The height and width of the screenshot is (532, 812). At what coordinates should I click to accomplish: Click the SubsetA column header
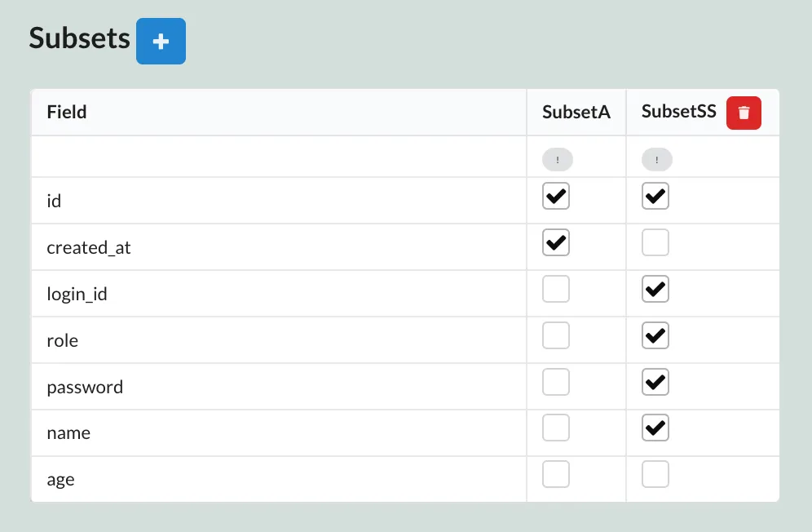click(x=576, y=113)
